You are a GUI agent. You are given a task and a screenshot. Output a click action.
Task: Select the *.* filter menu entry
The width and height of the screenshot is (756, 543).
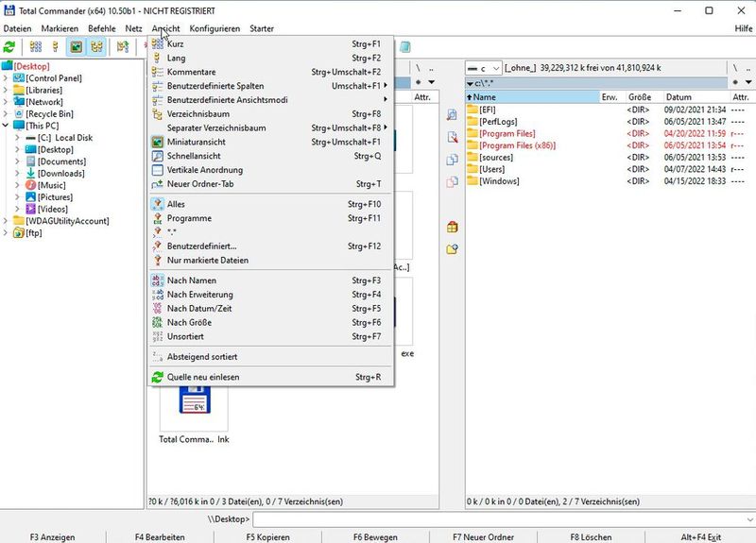coord(270,231)
